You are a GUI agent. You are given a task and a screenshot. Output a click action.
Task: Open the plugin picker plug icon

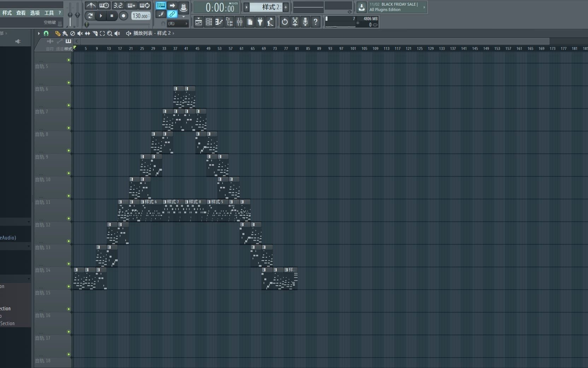tap(260, 22)
